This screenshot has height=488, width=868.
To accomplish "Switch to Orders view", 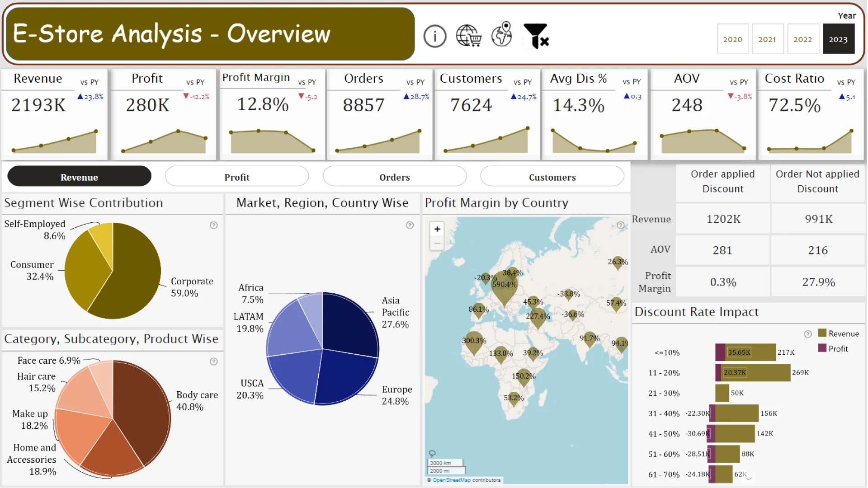I will tap(395, 177).
